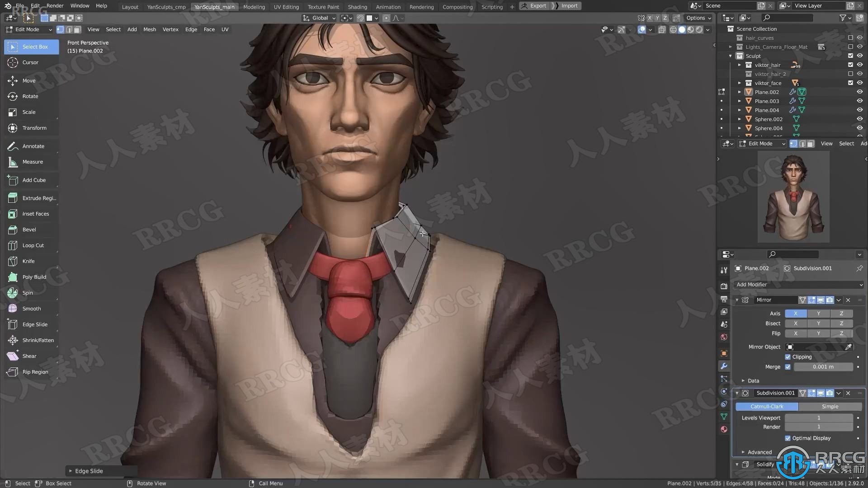Toggle X-ray view in viewport header
The height and width of the screenshot is (488, 868).
662,29
